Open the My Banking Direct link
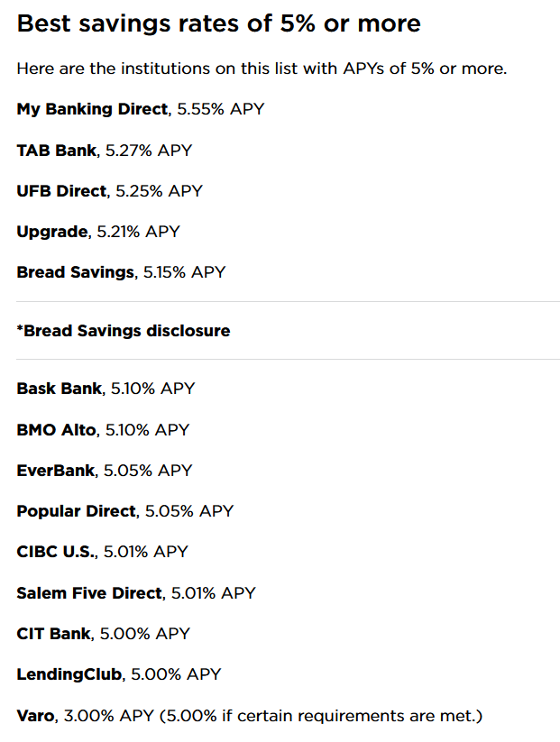The height and width of the screenshot is (742, 560). 92,109
